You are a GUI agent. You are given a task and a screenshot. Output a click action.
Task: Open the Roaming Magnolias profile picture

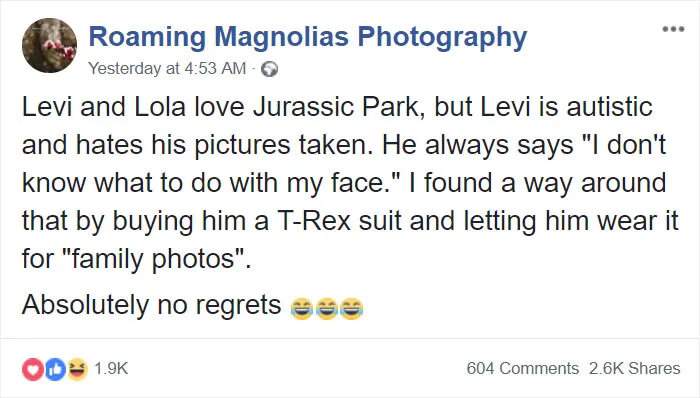50,45
